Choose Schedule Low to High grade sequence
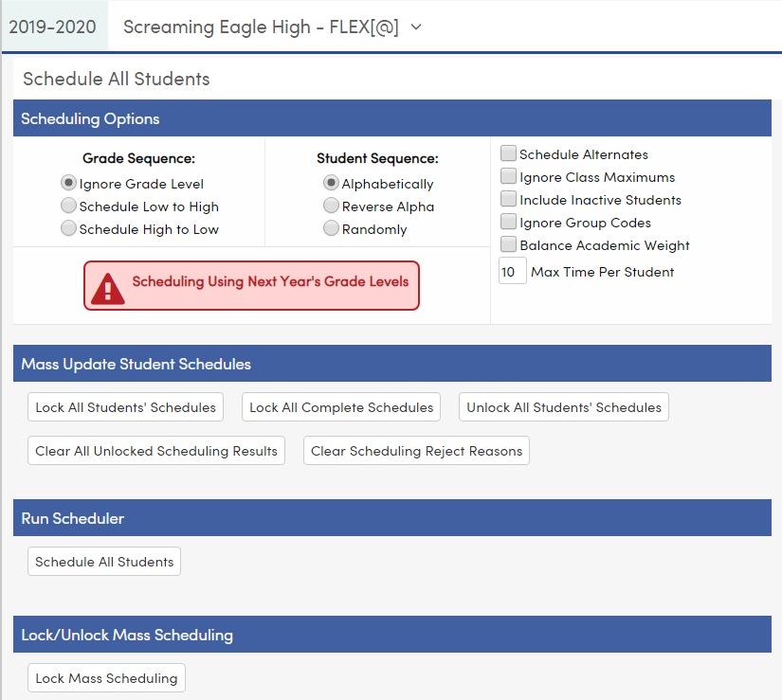 click(x=67, y=206)
